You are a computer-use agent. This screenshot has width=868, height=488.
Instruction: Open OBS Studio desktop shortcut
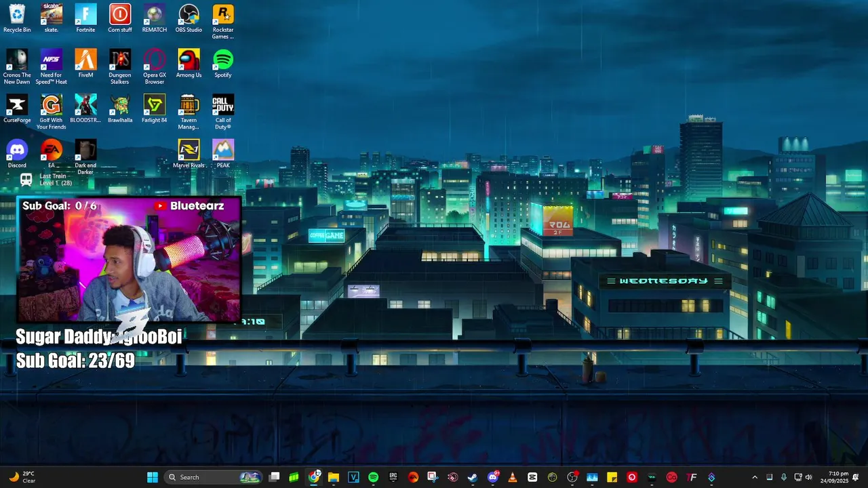(x=189, y=18)
